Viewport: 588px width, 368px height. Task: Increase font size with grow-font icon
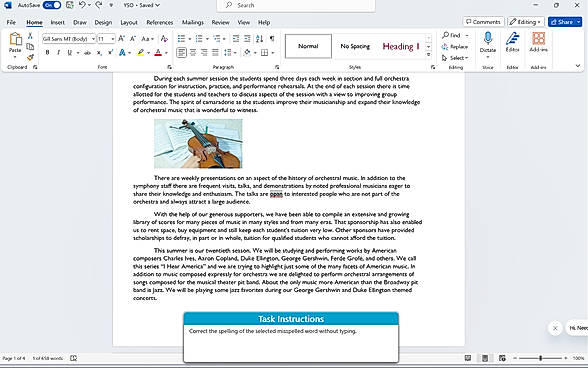(x=122, y=39)
